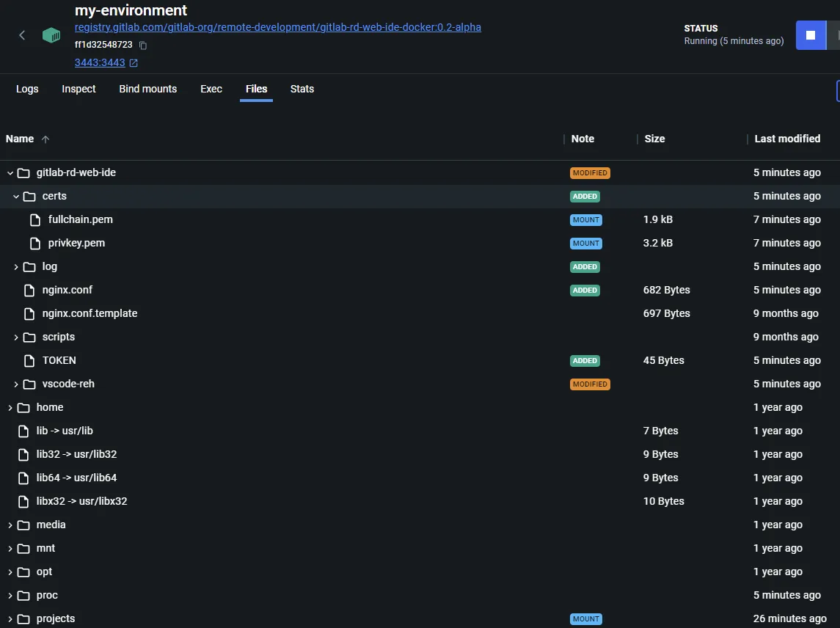Click the my-environment container title
The image size is (840, 628).
131,10
